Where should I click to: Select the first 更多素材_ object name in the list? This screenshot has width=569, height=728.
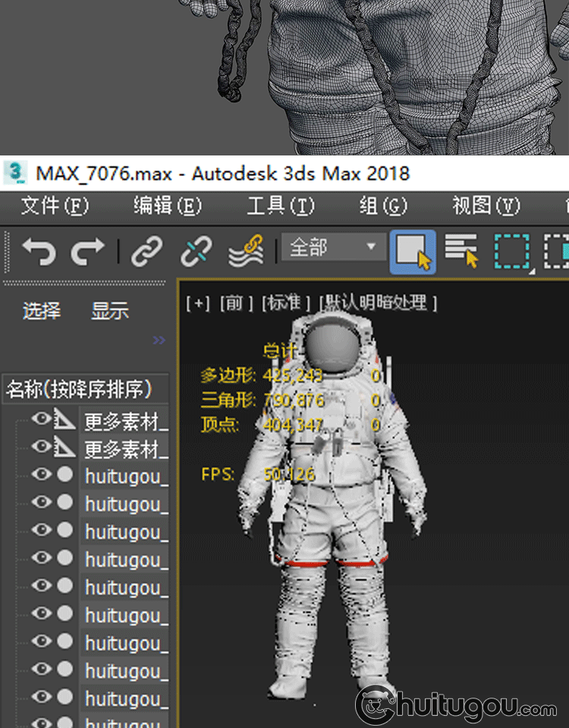(126, 422)
